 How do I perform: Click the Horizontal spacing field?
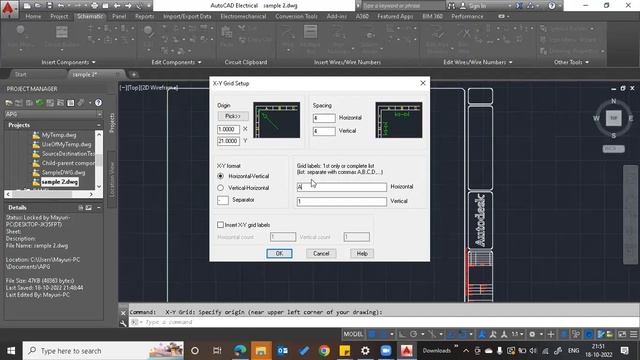[x=324, y=118]
